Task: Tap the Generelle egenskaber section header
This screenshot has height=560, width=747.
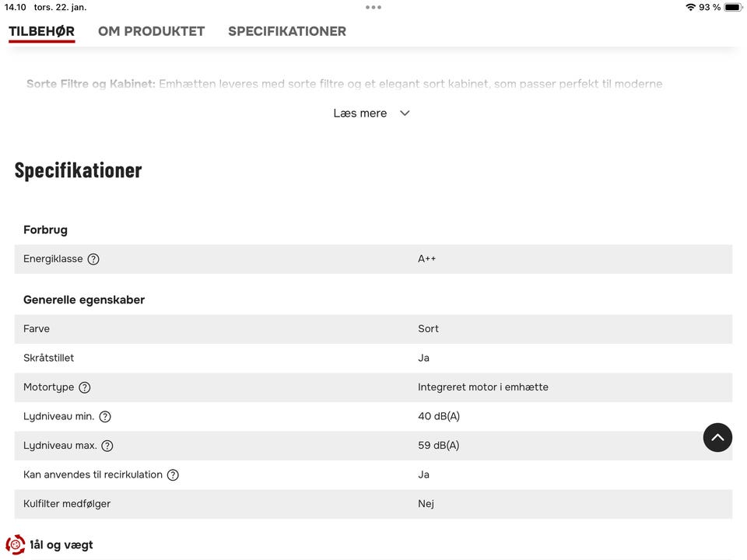Action: [x=84, y=300]
